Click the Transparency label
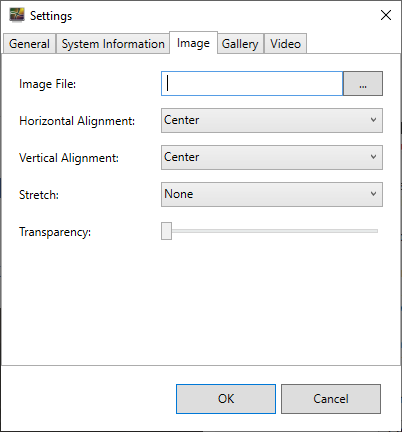Viewport: 402px width, 432px height. point(55,232)
